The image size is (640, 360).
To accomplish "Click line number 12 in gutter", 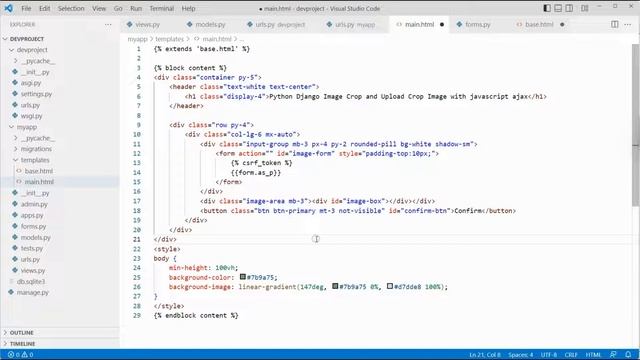I will pos(137,153).
